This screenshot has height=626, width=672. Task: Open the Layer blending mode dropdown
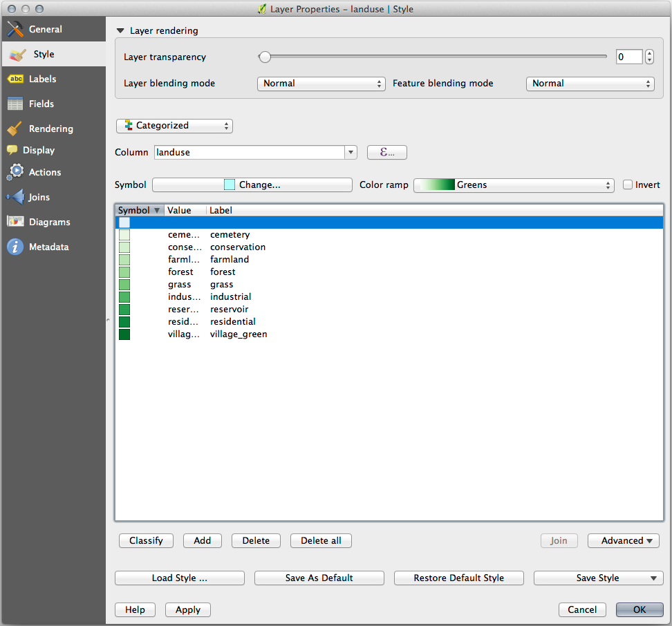[321, 84]
